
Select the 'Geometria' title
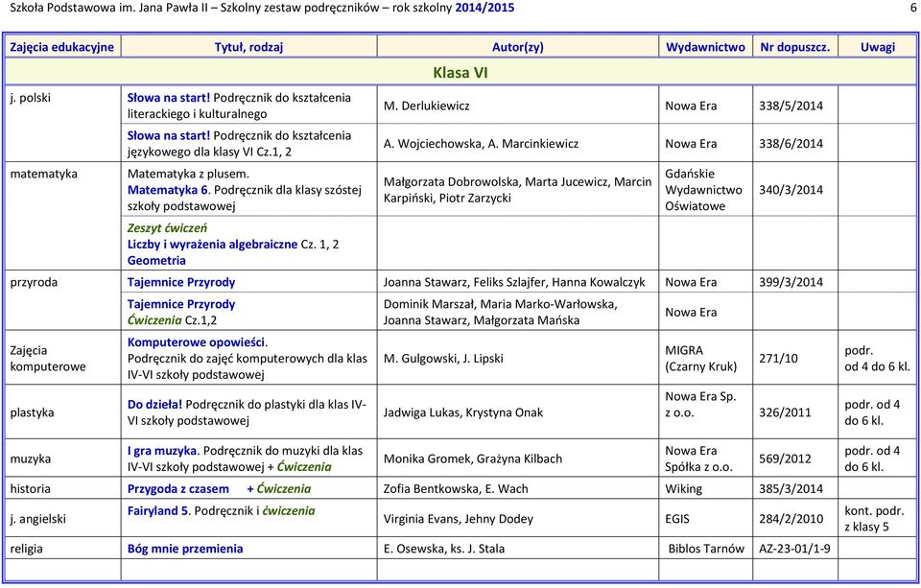(x=156, y=261)
